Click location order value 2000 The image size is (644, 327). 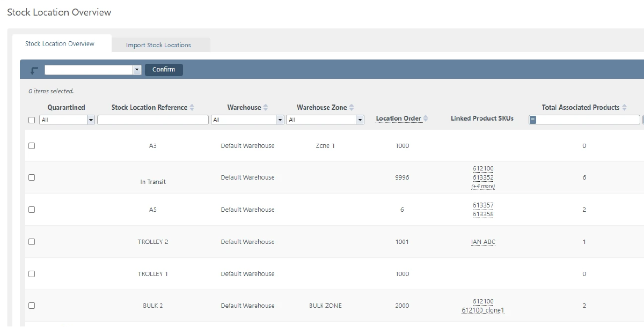click(402, 306)
